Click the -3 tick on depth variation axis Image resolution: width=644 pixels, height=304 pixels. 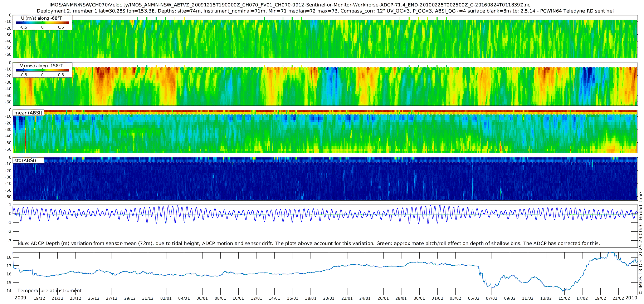click(x=10, y=241)
